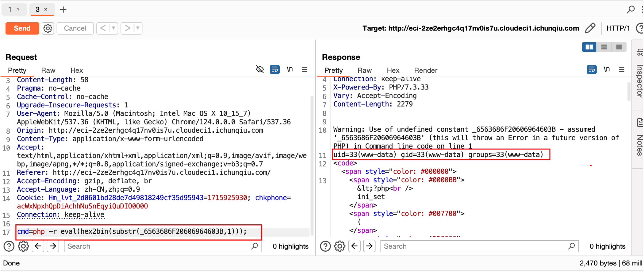Screen dimensions: 644x272
Task: Select Request Pretty tab
Action: pos(17,70)
